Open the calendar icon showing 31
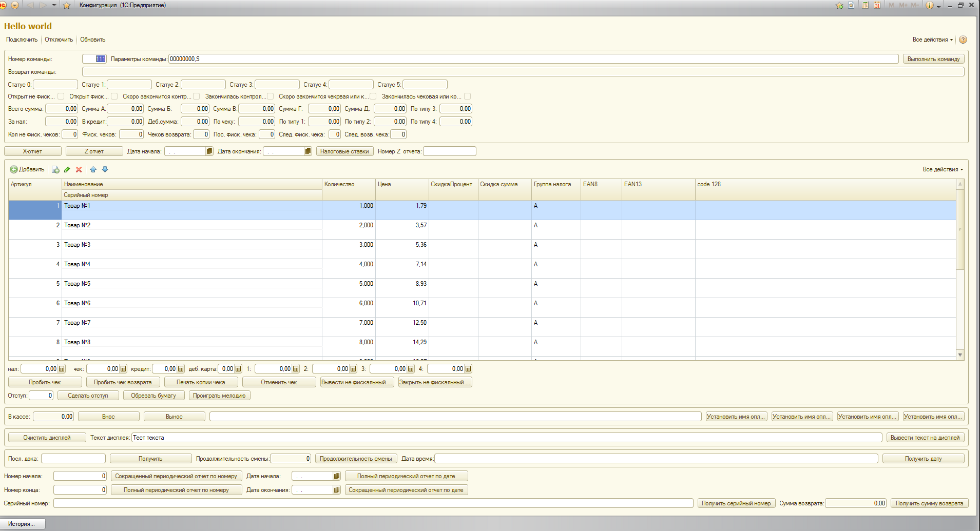Viewport: 980px width, 531px height. pyautogui.click(x=877, y=5)
